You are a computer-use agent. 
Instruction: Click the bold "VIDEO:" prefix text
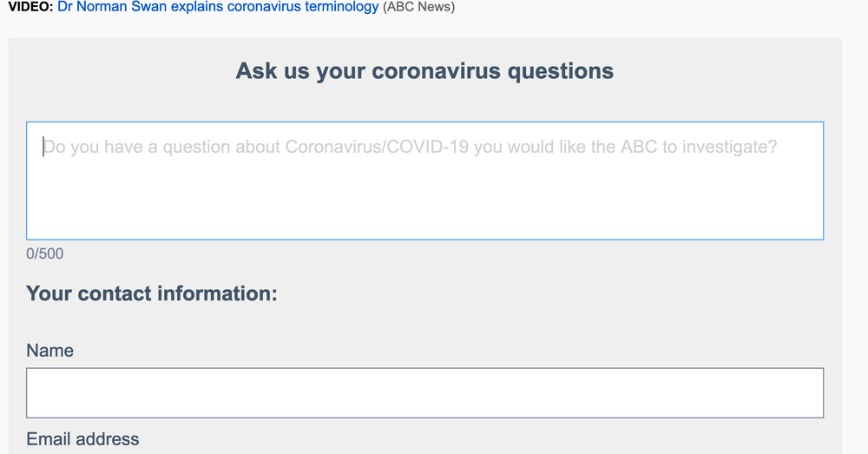(x=30, y=7)
